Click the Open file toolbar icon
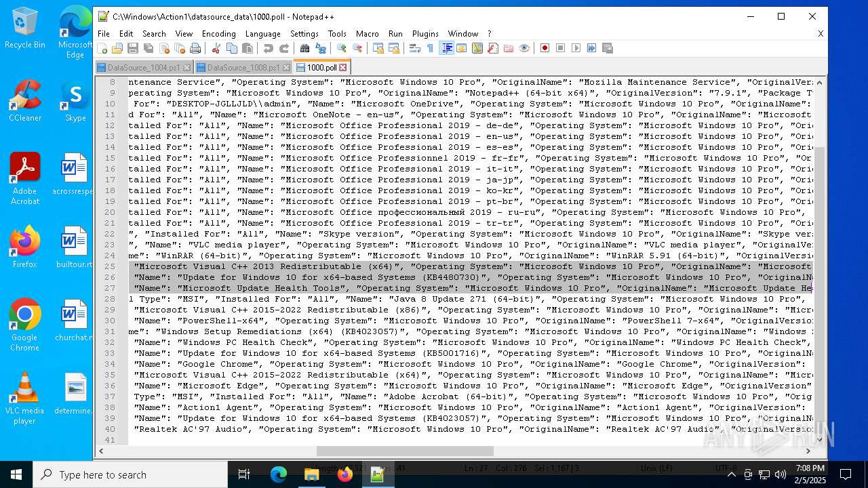This screenshot has height=488, width=868. (x=117, y=48)
